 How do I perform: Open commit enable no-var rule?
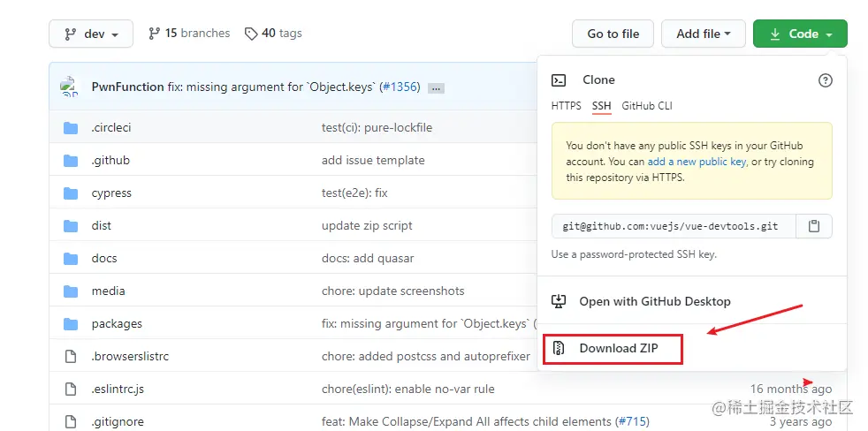[408, 389]
